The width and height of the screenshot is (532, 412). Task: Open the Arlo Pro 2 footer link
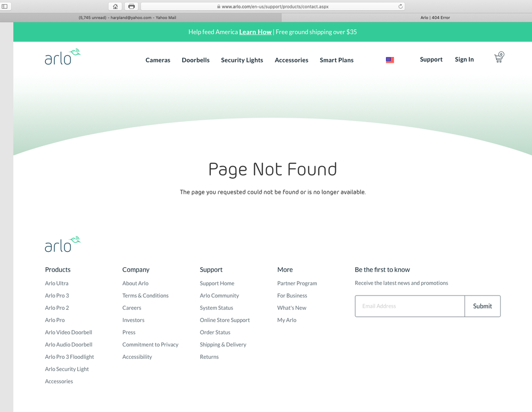tap(57, 308)
